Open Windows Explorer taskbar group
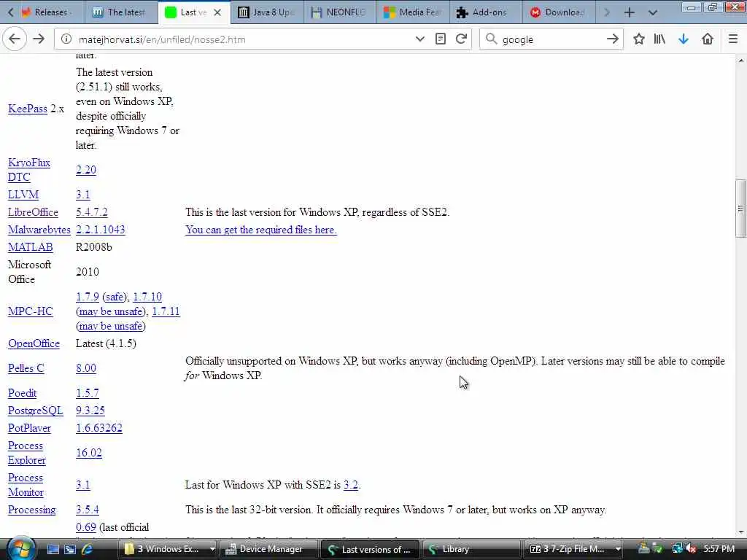 tap(169, 550)
